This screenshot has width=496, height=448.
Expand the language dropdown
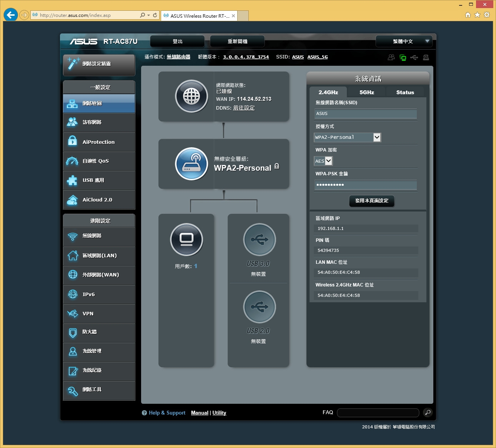(x=404, y=42)
